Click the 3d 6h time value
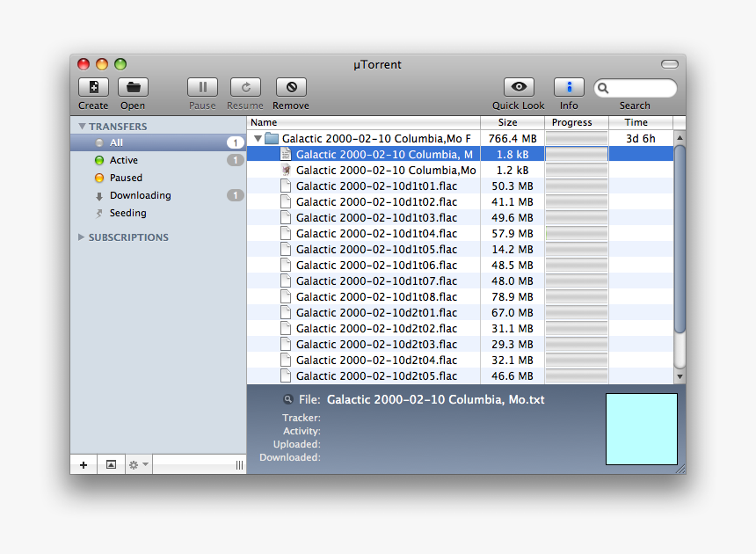 pos(641,139)
